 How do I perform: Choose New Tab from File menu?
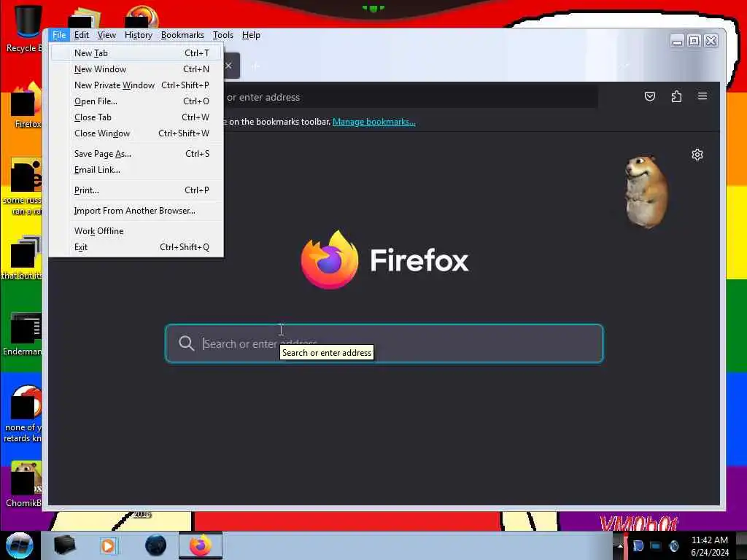136,52
